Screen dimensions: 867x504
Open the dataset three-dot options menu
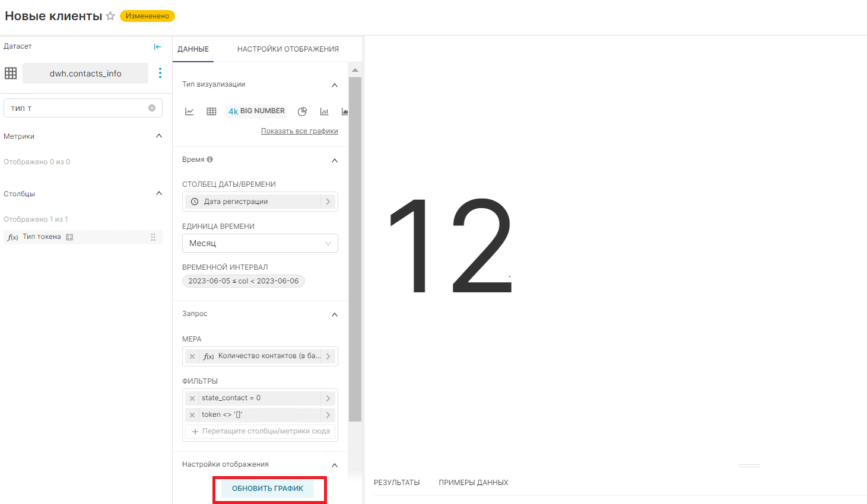160,73
